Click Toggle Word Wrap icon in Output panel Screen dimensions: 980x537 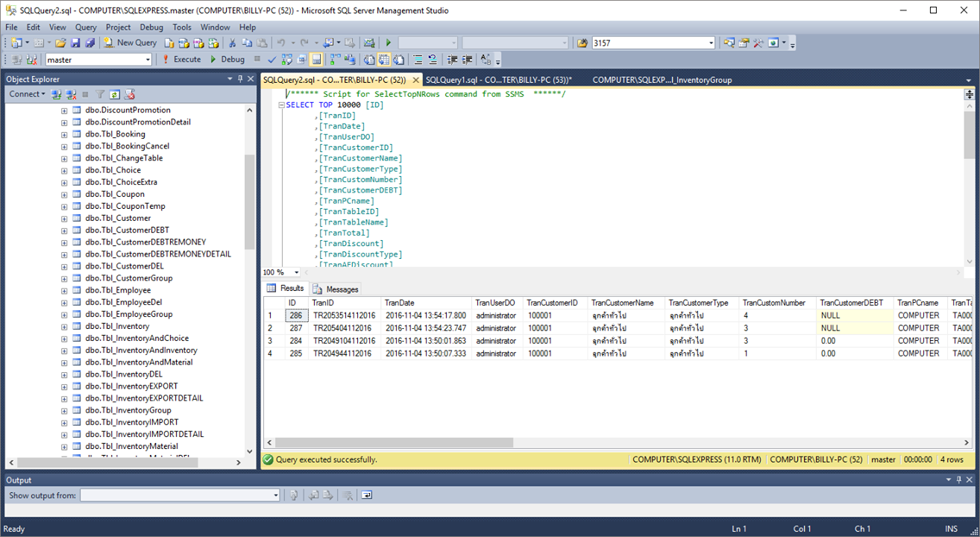[367, 495]
